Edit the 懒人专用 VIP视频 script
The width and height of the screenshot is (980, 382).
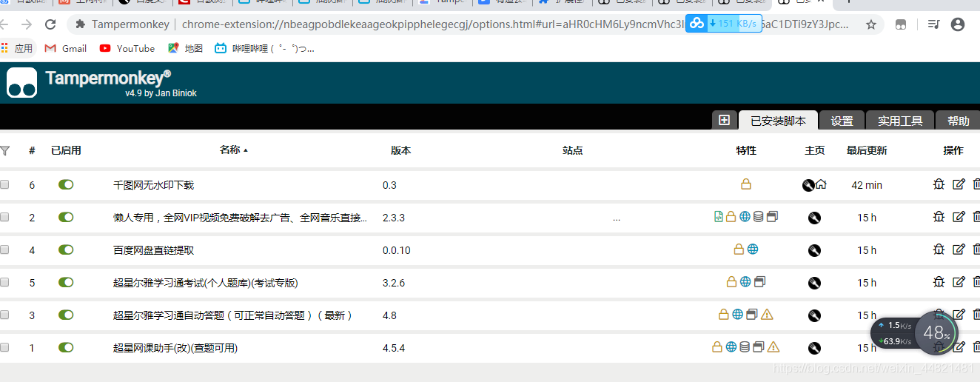pos(959,217)
